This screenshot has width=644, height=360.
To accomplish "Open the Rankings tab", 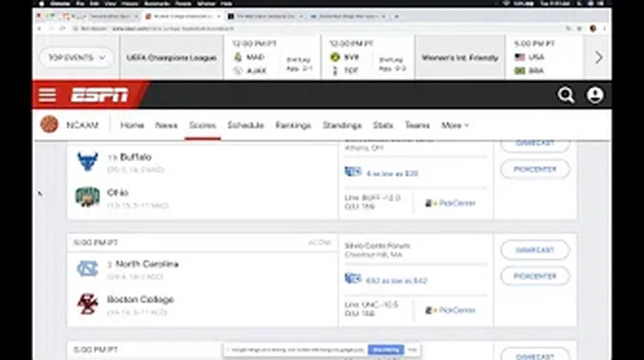I will point(293,125).
